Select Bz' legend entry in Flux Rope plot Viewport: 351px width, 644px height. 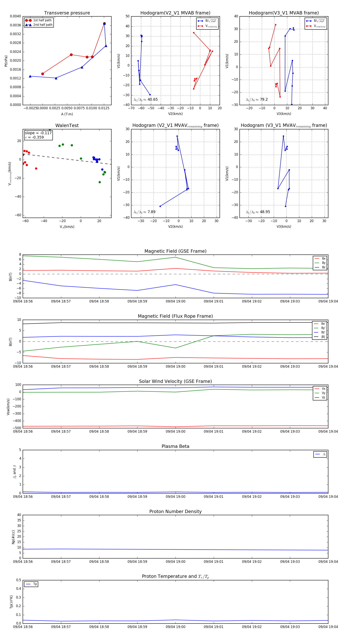tap(320, 332)
